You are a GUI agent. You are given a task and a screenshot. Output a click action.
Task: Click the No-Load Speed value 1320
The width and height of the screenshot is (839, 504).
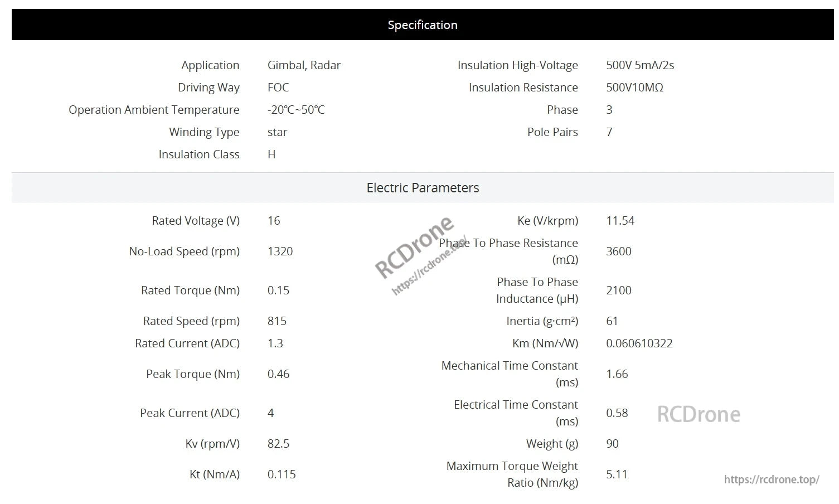280,251
